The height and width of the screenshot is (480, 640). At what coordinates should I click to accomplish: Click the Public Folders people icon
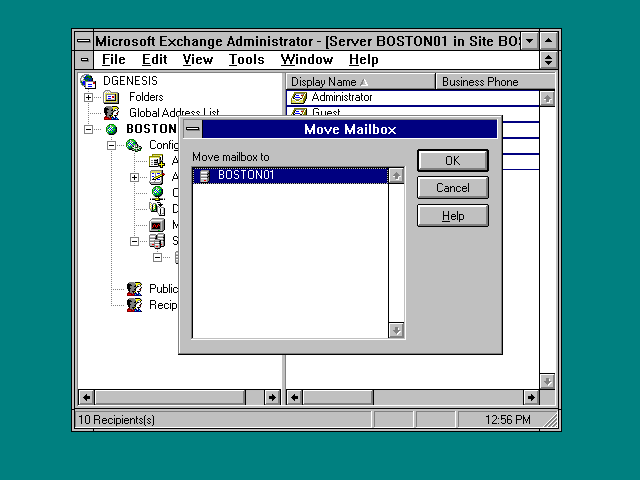[x=134, y=289]
